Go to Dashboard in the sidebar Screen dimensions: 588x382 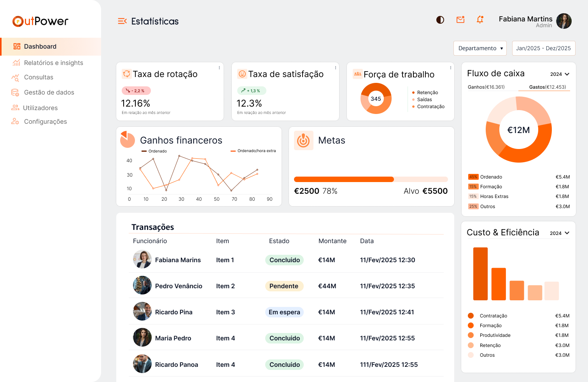[x=40, y=47]
